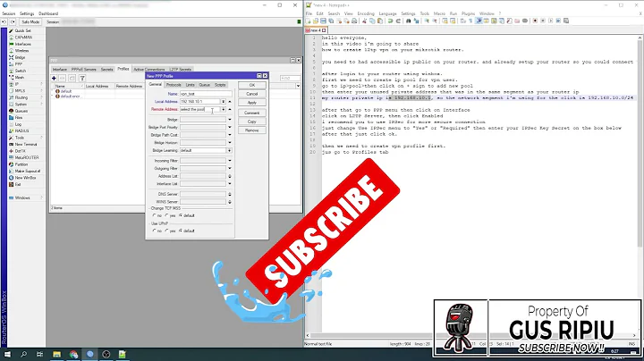
Task: Click Undo icon in Notepad++ toolbar
Action: pyautogui.click(x=390, y=21)
